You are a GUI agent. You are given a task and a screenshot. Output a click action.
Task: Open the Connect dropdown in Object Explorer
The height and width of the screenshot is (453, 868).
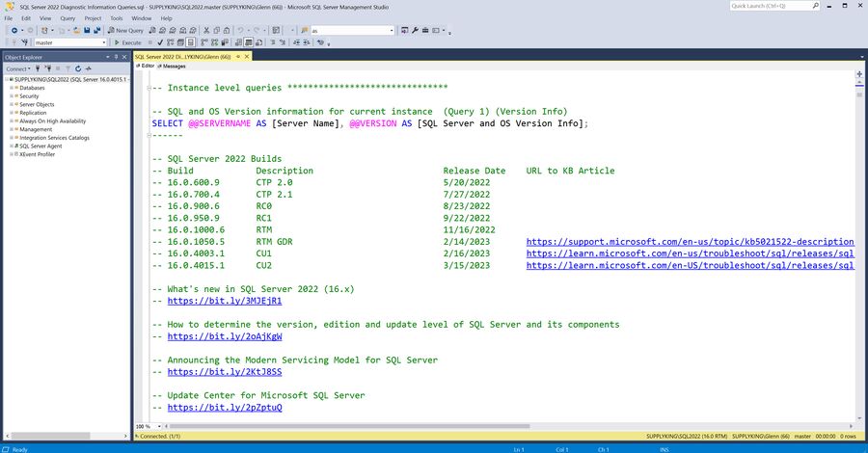tap(18, 68)
